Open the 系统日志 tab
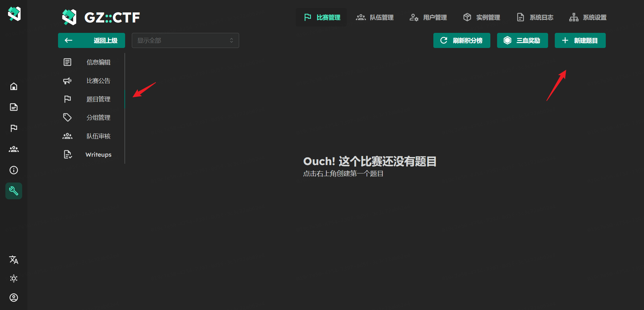The width and height of the screenshot is (644, 310). (535, 17)
